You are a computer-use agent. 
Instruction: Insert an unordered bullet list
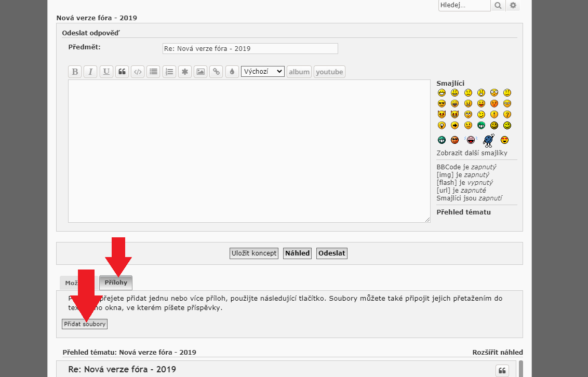153,72
